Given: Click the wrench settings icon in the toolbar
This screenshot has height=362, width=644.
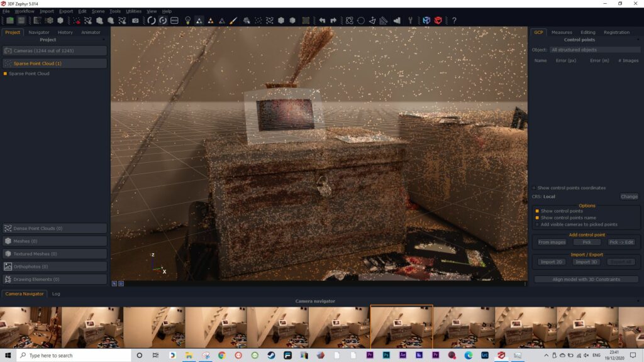Looking at the screenshot, I should click(x=411, y=21).
